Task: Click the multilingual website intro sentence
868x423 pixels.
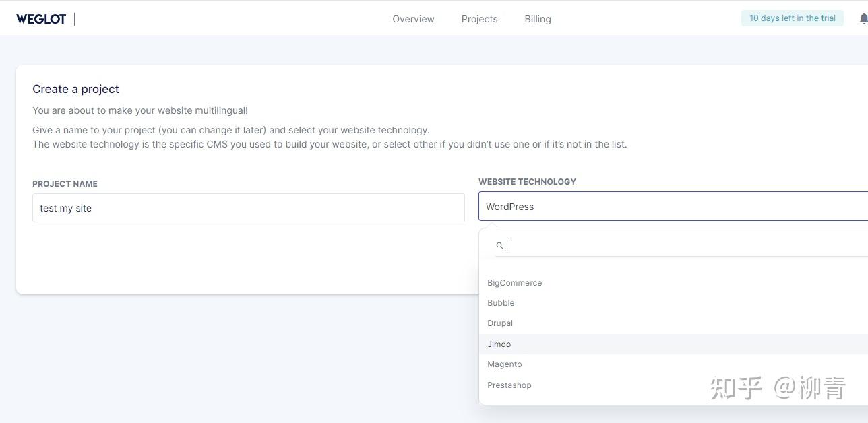Action: point(140,110)
